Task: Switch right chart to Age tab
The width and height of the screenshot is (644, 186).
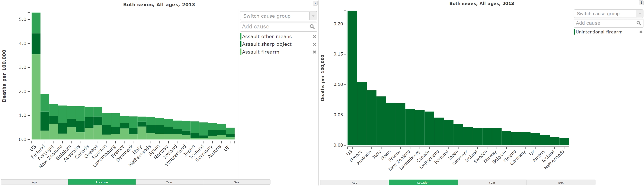Action: (355, 183)
